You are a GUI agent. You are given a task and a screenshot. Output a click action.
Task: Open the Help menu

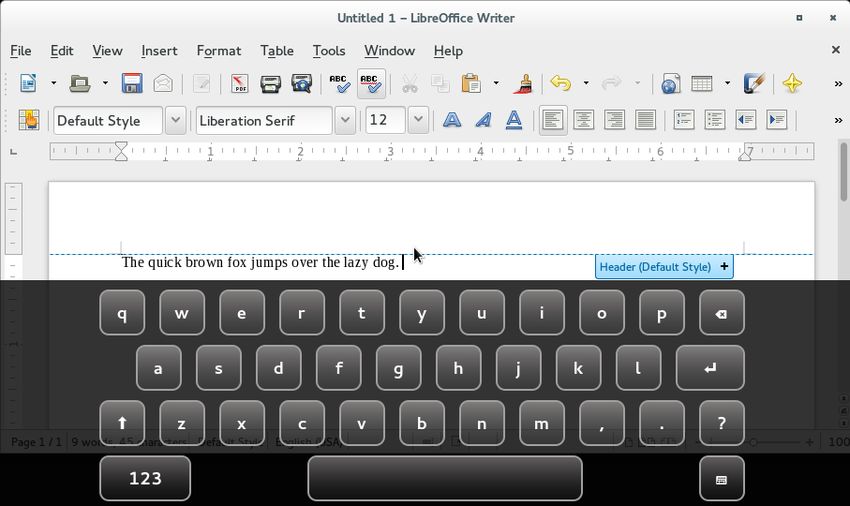[x=448, y=51]
